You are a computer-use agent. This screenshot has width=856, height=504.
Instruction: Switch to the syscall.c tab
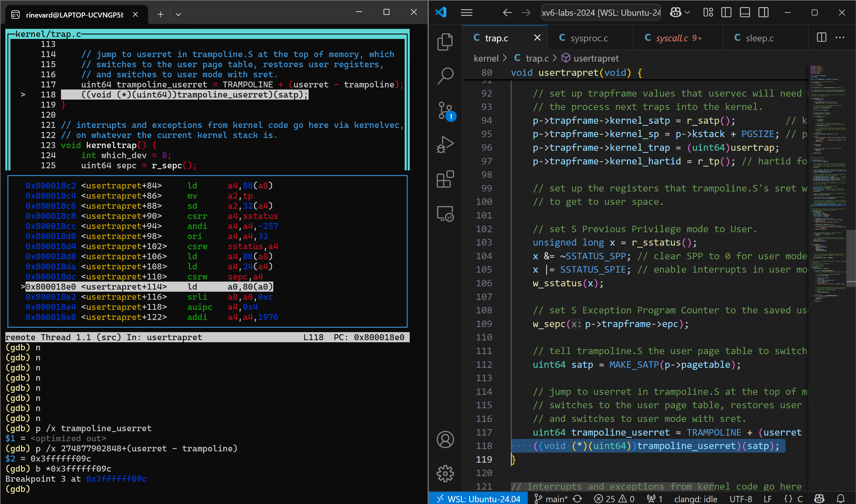[x=672, y=38]
